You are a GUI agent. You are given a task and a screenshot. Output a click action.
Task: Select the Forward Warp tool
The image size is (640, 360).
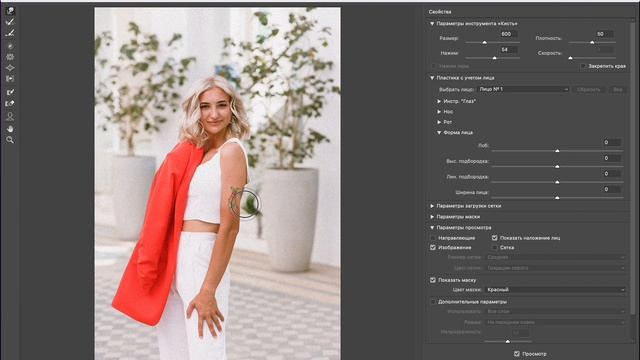click(10, 11)
